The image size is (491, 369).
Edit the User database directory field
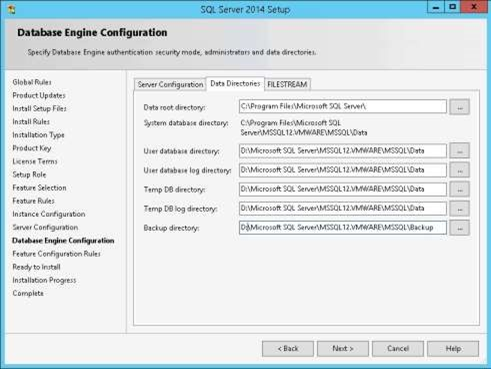(343, 151)
